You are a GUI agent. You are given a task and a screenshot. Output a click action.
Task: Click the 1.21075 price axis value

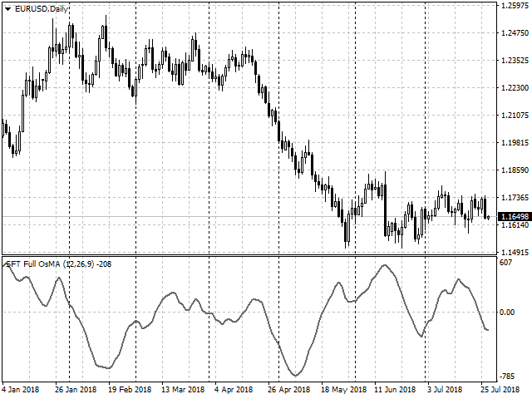[x=515, y=116]
